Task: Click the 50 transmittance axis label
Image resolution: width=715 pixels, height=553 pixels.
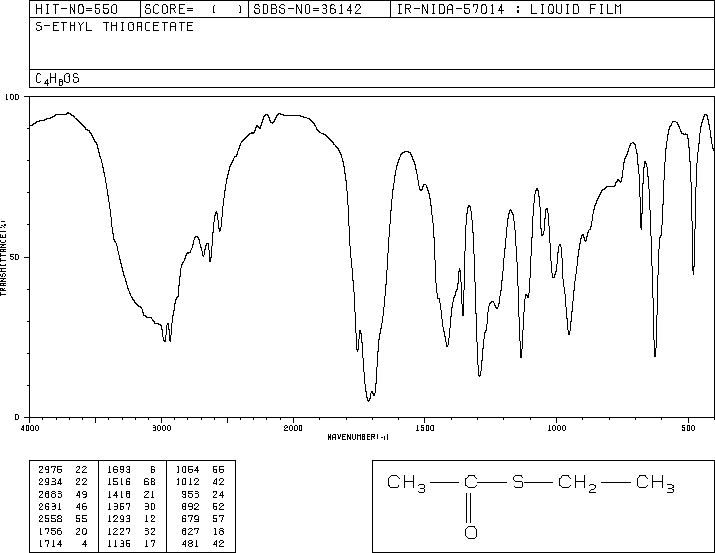Action: tap(15, 257)
